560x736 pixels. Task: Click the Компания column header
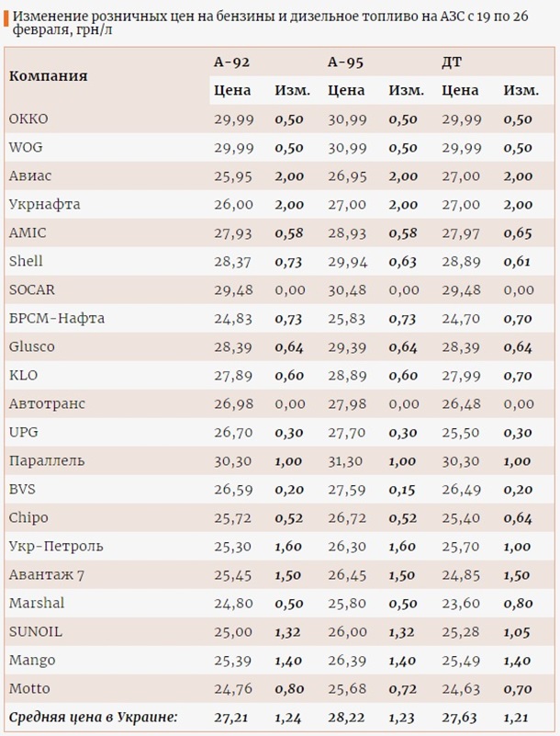coord(49,76)
